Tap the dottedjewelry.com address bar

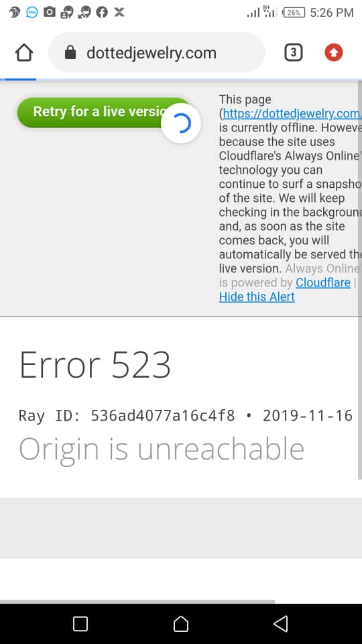(x=157, y=52)
